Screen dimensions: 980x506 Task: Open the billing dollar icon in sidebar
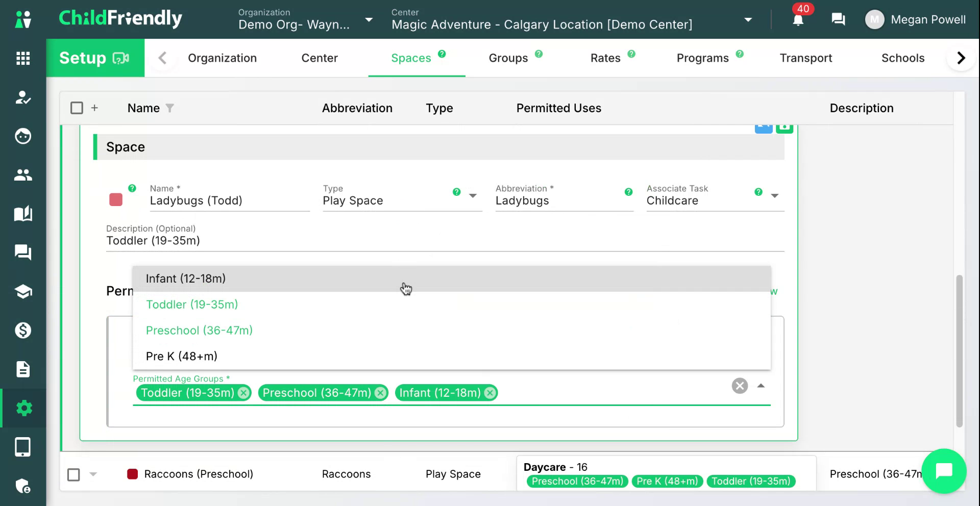click(x=23, y=331)
